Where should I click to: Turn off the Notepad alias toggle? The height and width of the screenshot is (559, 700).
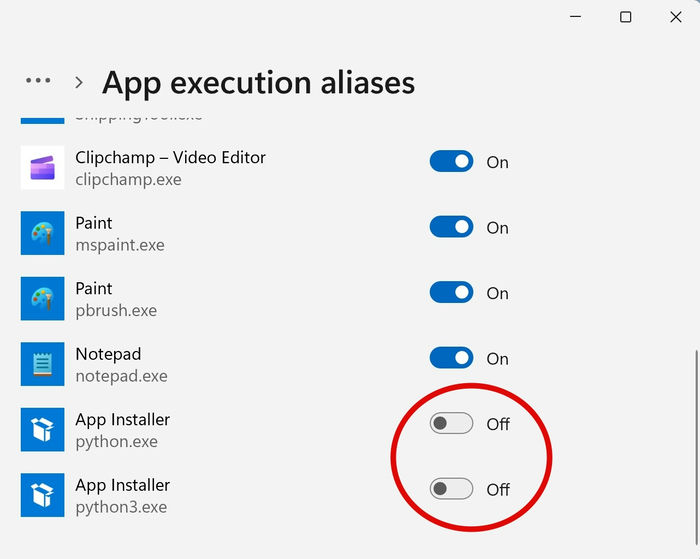coord(451,358)
